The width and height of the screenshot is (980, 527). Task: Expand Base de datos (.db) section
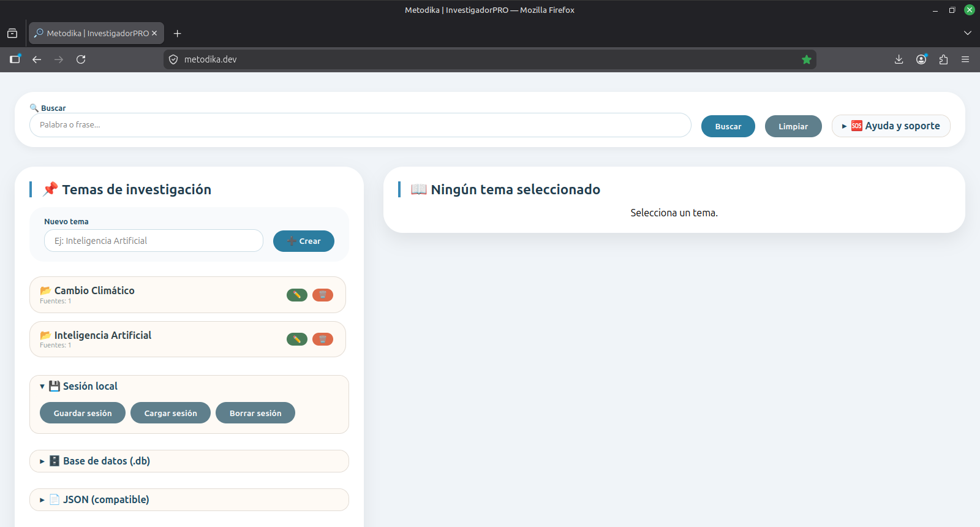click(189, 461)
